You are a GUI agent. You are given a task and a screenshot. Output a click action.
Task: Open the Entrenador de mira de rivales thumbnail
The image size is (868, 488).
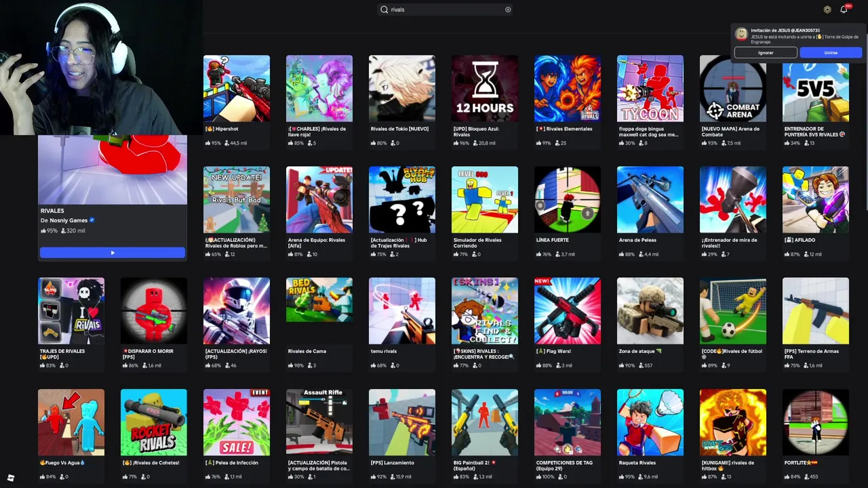[733, 200]
